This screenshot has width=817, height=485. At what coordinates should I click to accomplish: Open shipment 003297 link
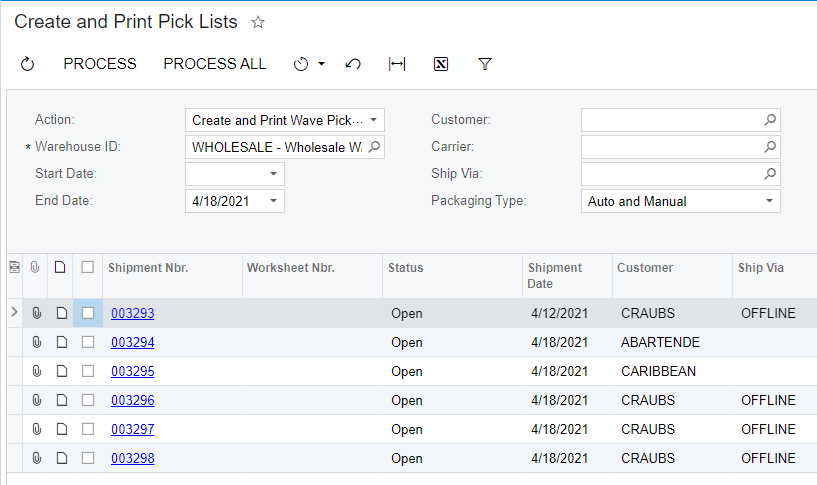click(x=133, y=429)
